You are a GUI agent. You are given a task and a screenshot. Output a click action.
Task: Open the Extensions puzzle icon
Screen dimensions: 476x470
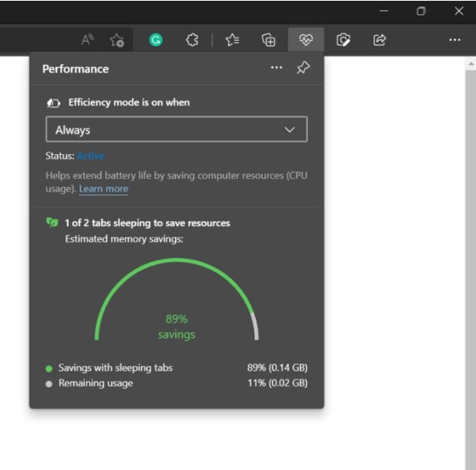coord(192,40)
